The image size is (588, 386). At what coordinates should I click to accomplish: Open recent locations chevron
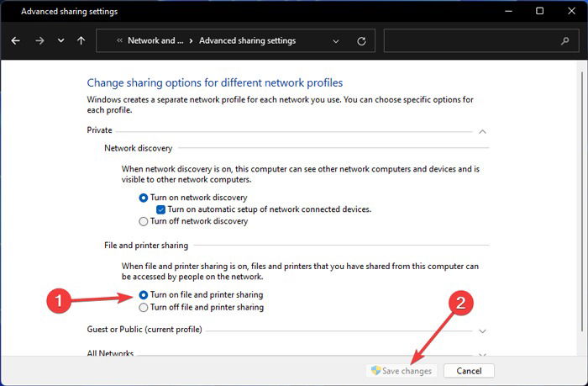coord(60,40)
